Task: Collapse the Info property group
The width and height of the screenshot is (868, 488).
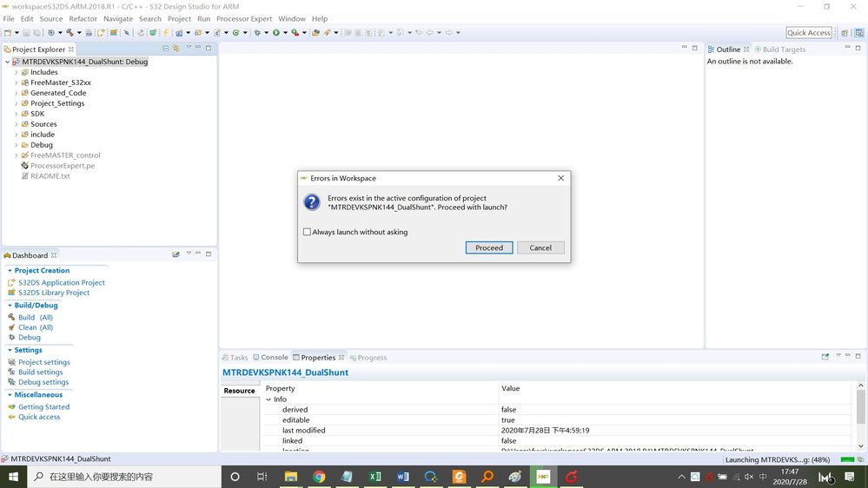Action: pos(268,399)
